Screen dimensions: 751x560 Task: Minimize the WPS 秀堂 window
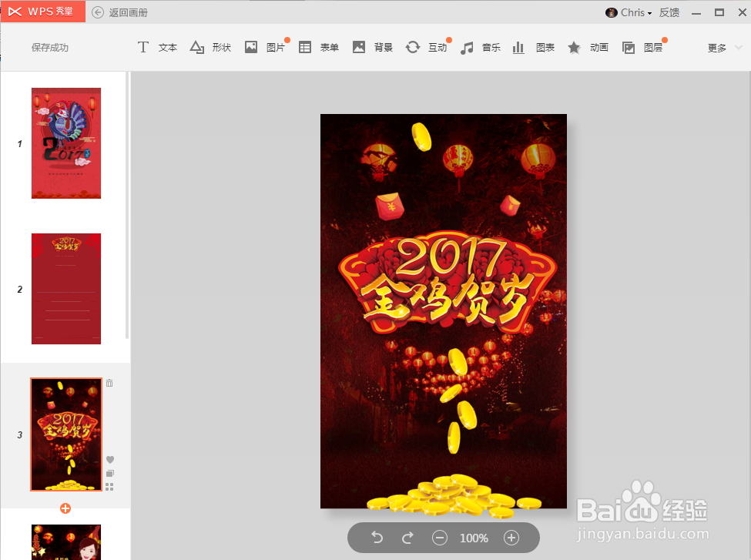[x=696, y=13]
